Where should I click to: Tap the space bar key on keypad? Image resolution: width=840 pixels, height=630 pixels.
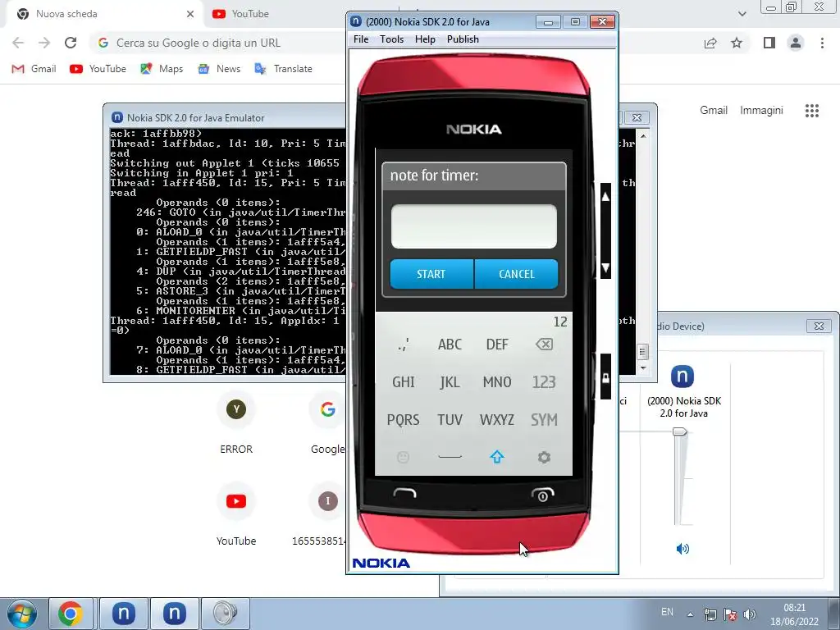pos(450,457)
